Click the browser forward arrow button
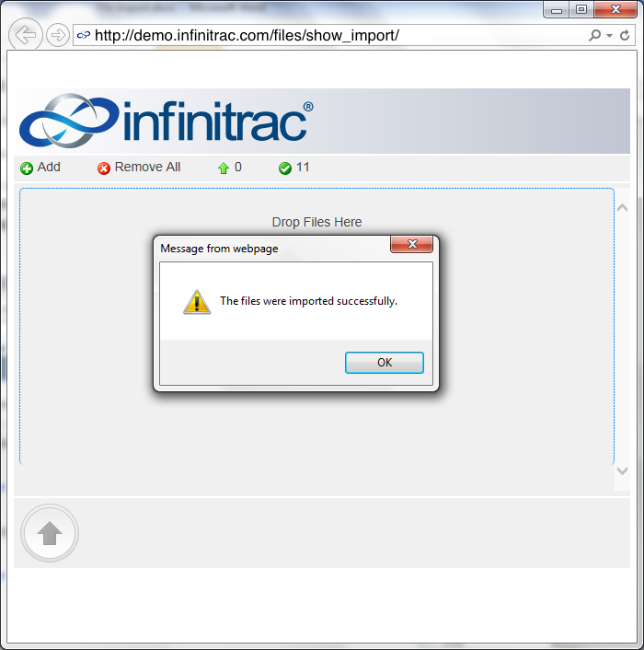Screen dimensions: 644x650 (x=58, y=35)
